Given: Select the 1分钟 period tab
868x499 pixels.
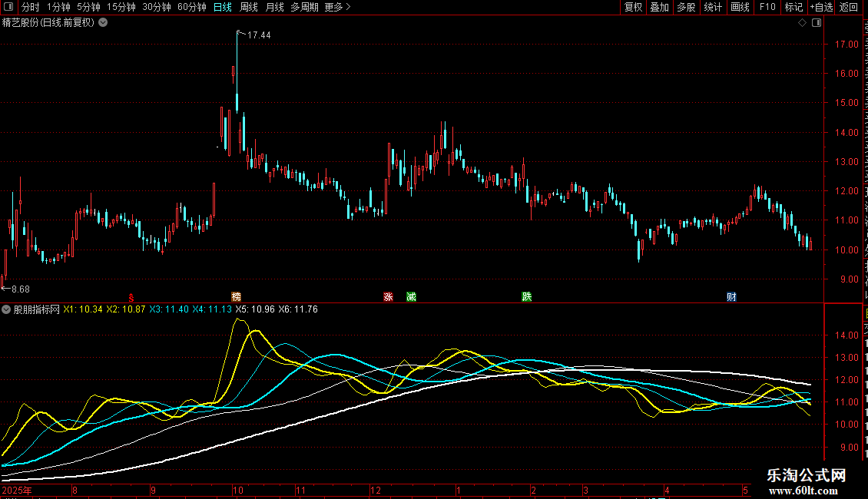Looking at the screenshot, I should point(58,7).
